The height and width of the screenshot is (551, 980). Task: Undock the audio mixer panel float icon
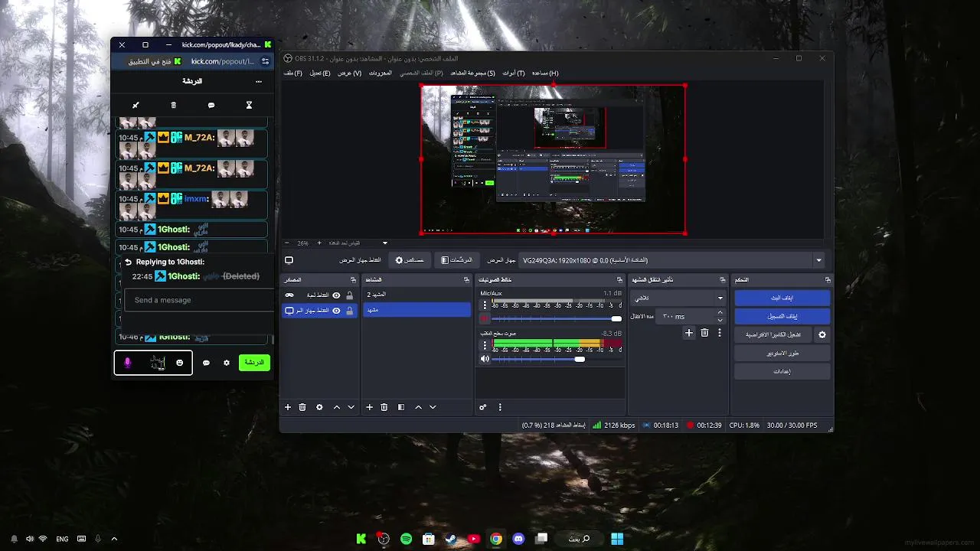click(619, 280)
